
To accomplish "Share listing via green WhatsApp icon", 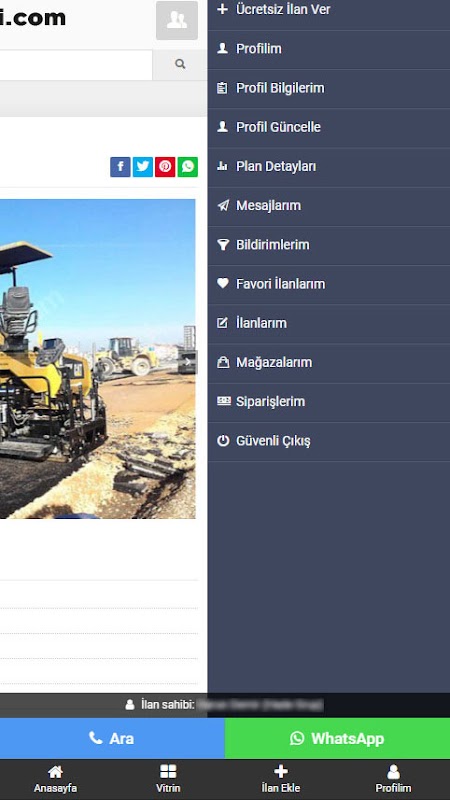I will tap(188, 167).
